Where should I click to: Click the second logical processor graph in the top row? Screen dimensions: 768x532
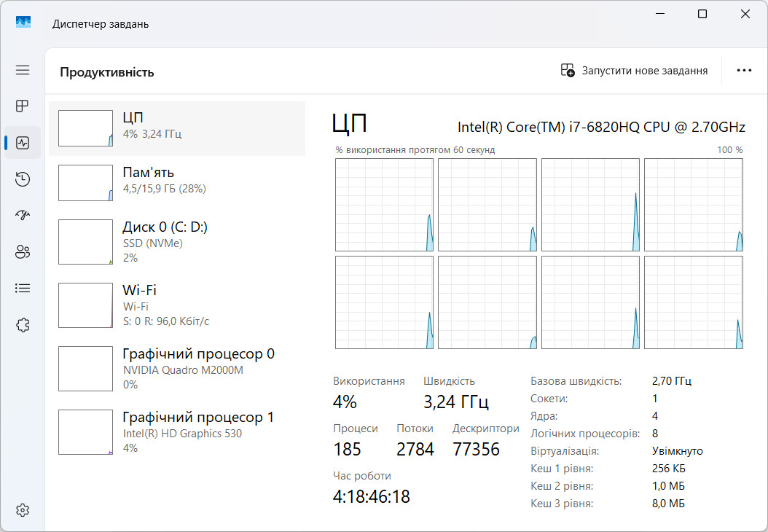[487, 205]
